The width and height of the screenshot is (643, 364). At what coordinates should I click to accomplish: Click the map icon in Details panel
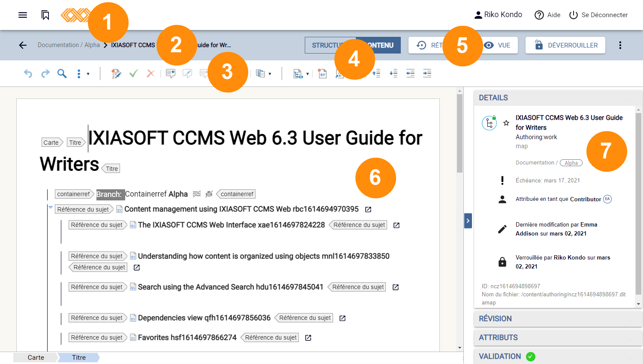[489, 123]
